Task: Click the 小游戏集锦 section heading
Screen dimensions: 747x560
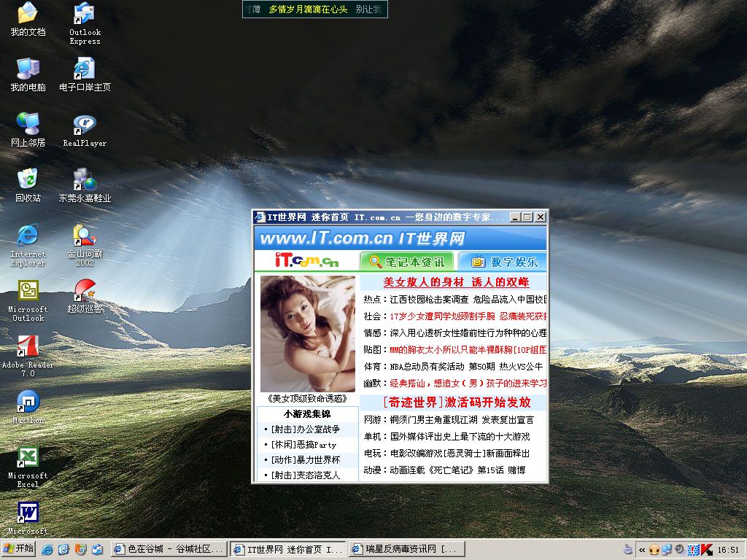Action: coord(307,414)
